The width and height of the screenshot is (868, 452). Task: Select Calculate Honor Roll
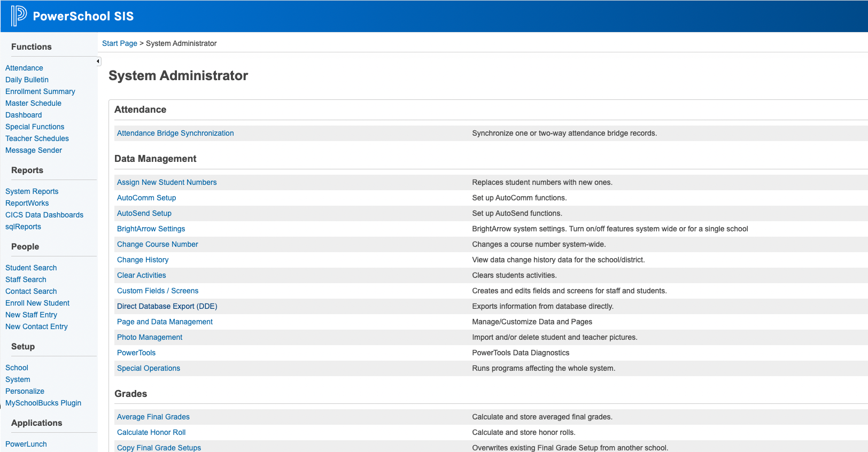pyautogui.click(x=151, y=432)
